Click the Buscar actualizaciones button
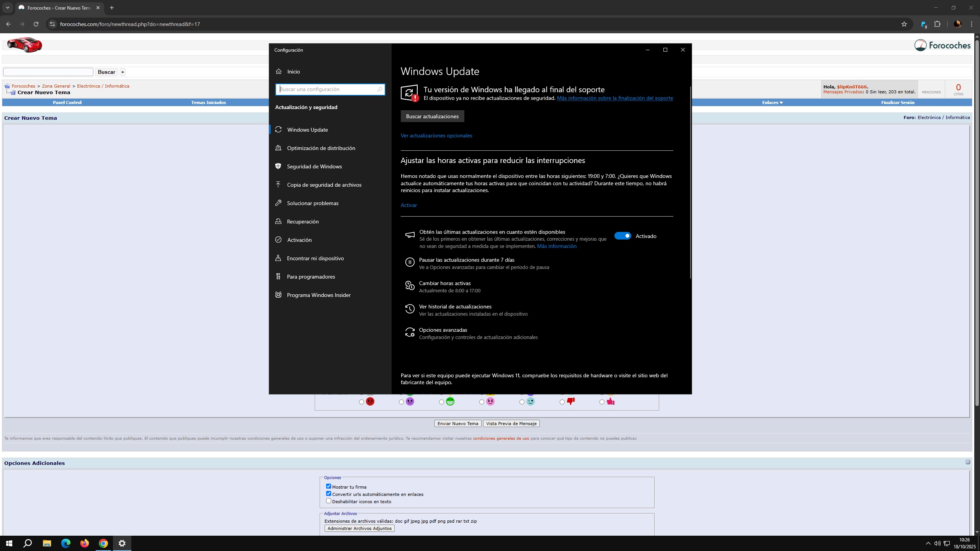The width and height of the screenshot is (980, 551). (x=432, y=116)
